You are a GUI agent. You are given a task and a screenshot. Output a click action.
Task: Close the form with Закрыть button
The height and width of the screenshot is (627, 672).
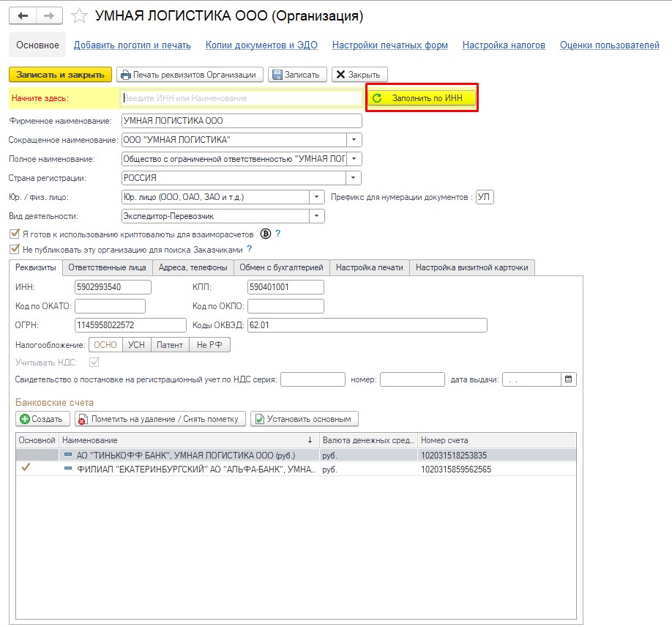pyautogui.click(x=359, y=75)
